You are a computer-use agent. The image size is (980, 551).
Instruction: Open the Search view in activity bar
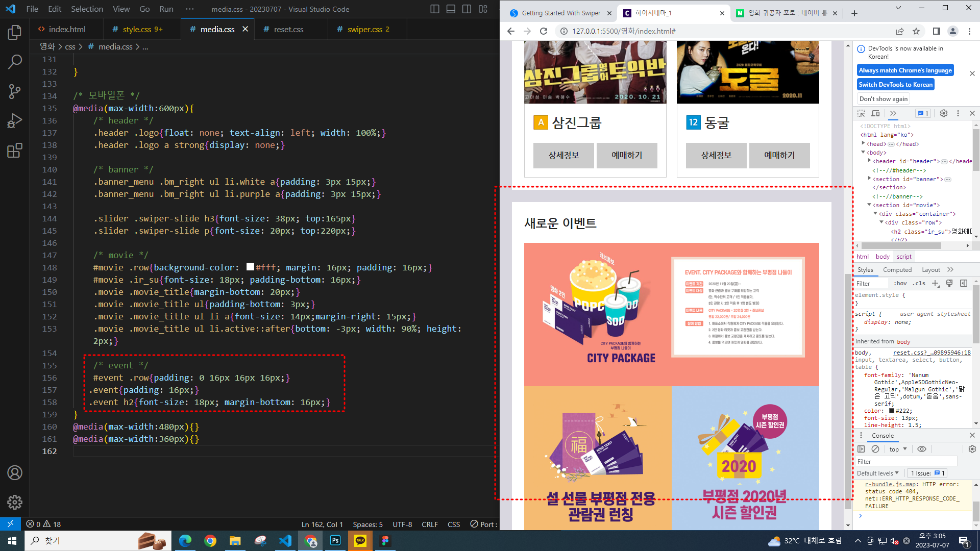(x=14, y=62)
